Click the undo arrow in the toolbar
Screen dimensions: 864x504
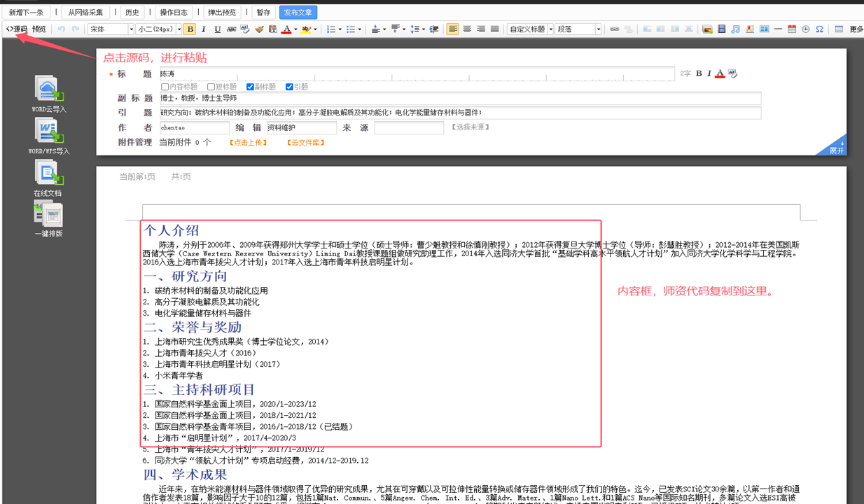62,29
